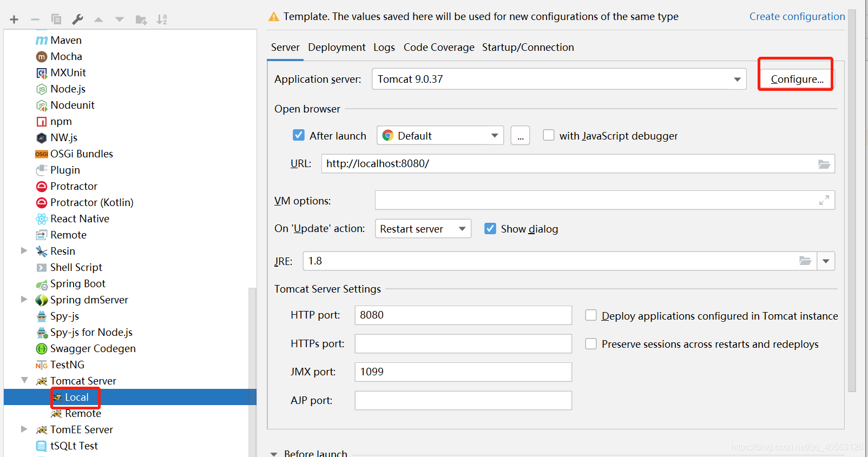
Task: Expand the TomEE Server tree node
Action: 24,429
